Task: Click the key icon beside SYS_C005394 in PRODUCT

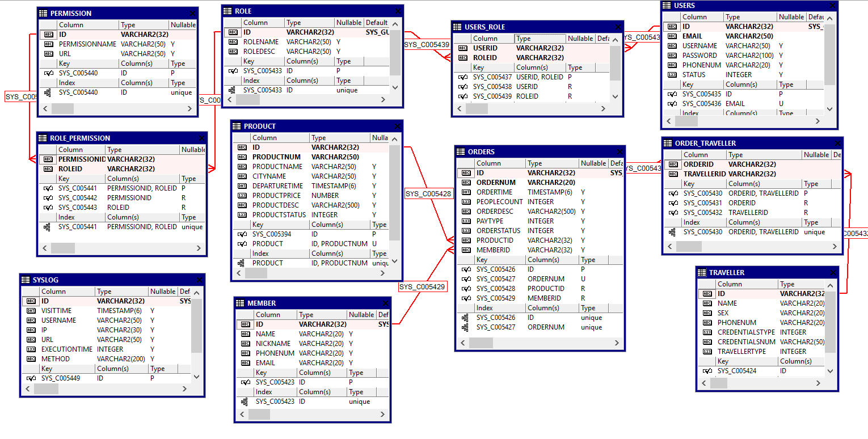Action: coord(242,234)
